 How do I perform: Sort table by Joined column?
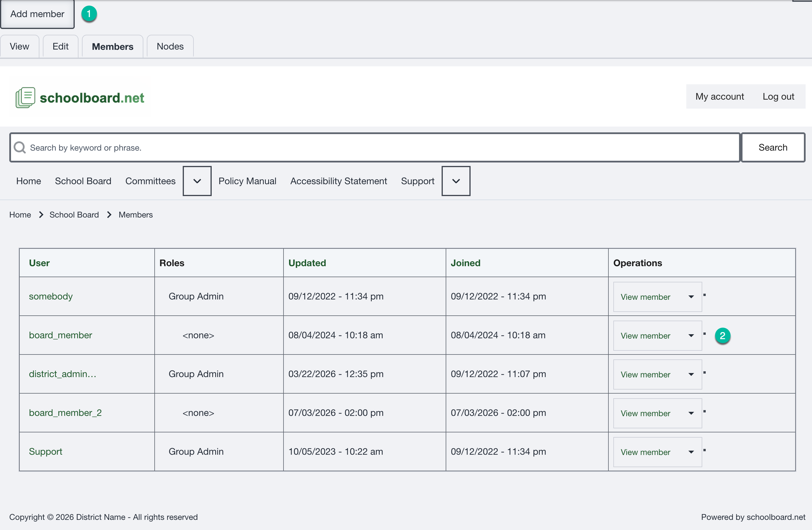coord(465,263)
